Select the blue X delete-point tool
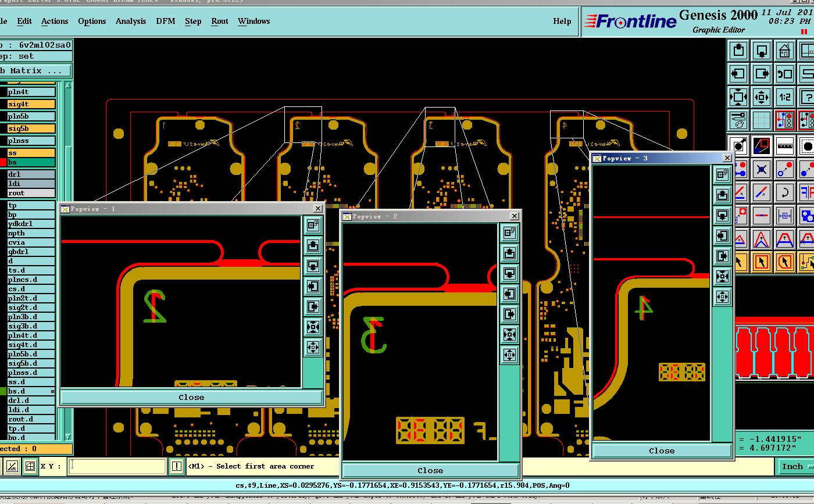The image size is (814, 504). pyautogui.click(x=762, y=169)
